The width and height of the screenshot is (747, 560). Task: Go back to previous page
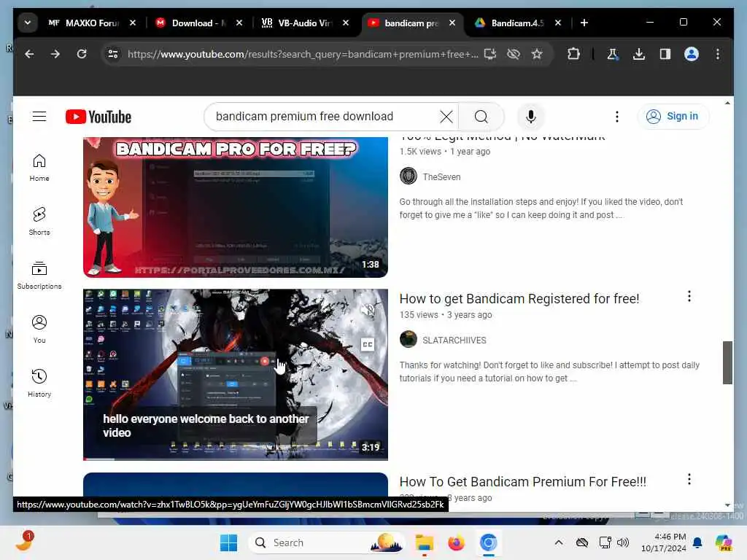coord(29,54)
